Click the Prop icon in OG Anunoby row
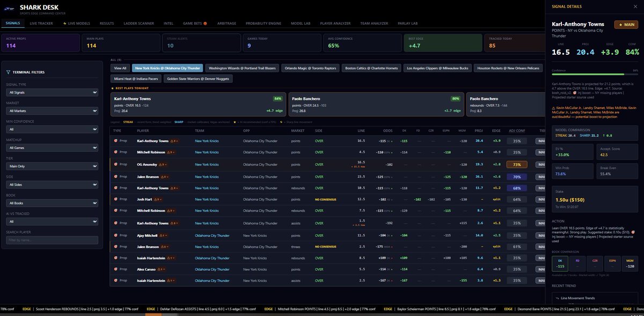Screen dimensions: 644x316 click(116, 164)
